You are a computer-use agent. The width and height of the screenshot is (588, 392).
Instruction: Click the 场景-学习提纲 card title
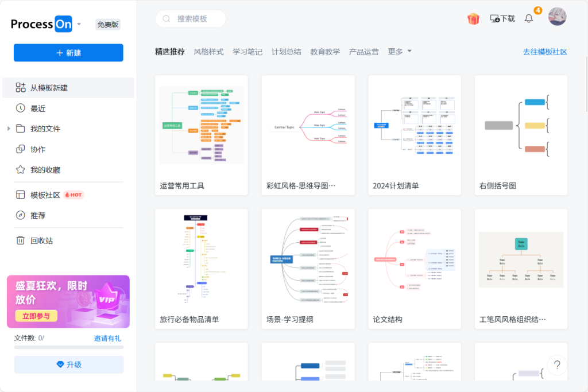pos(290,320)
